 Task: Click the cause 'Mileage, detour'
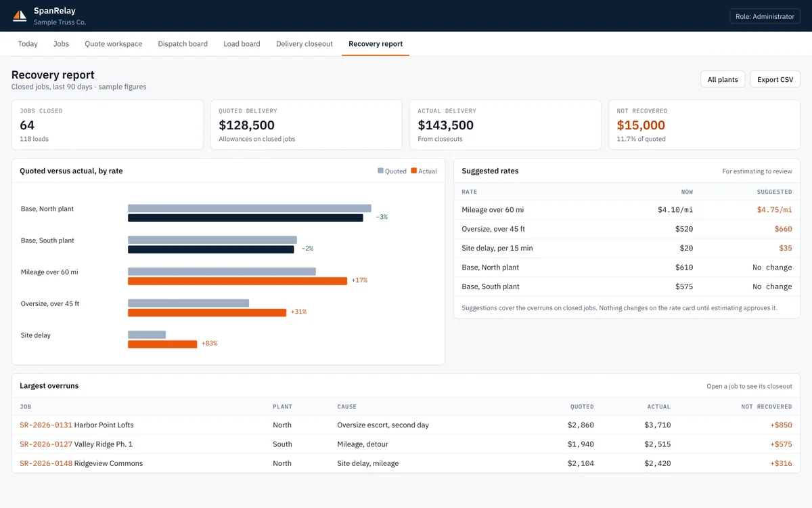[x=363, y=444]
